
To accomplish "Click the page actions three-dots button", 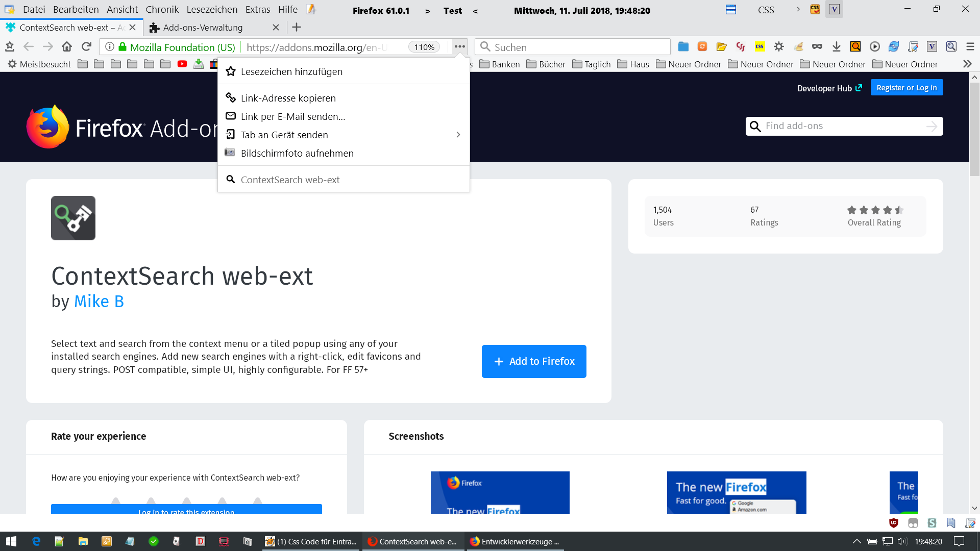I will [459, 47].
